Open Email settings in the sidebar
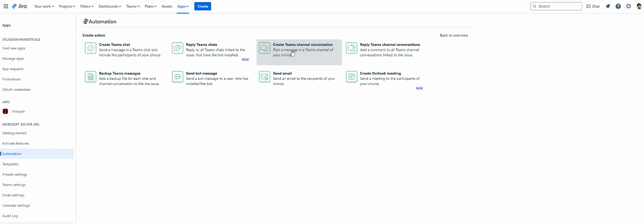Image resolution: width=644 pixels, height=224 pixels. click(x=13, y=195)
